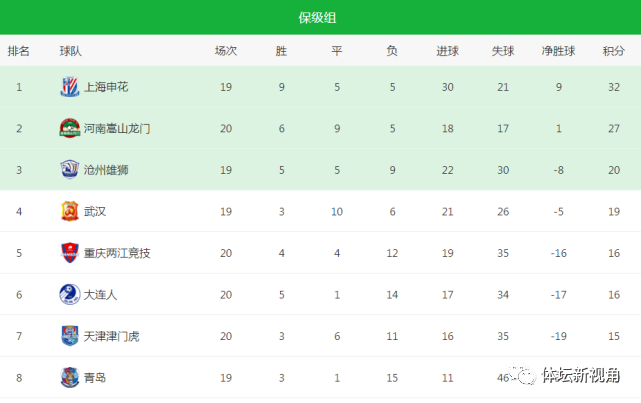Viewport: 641px width, 403px height.
Task: Click the 武汉 team logo
Action: [x=69, y=211]
